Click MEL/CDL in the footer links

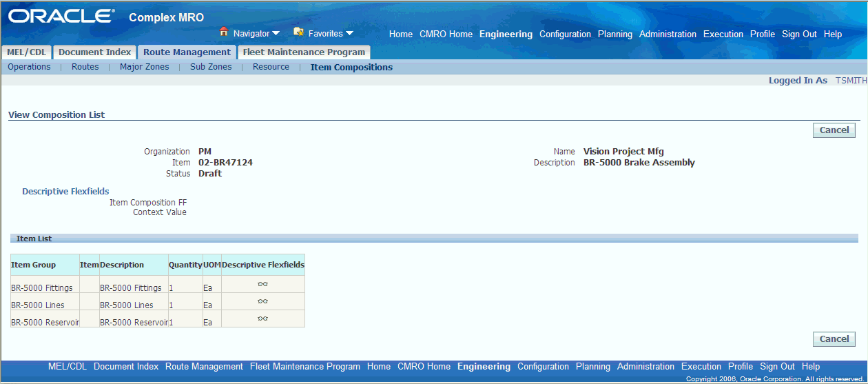point(68,367)
